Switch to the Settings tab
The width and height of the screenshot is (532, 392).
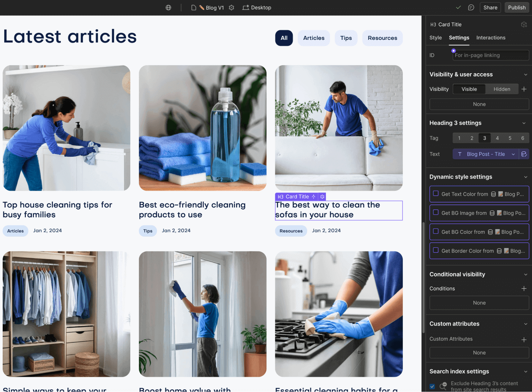pos(459,38)
